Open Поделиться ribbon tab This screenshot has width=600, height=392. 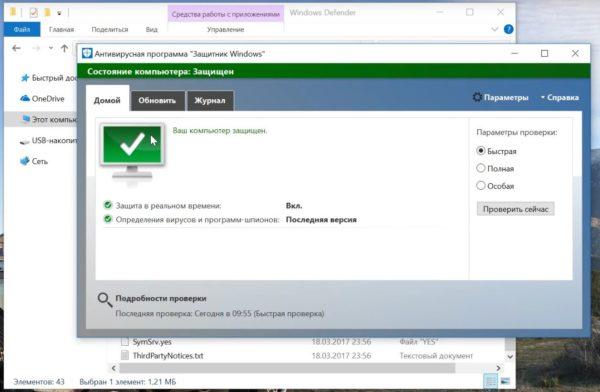[x=110, y=29]
